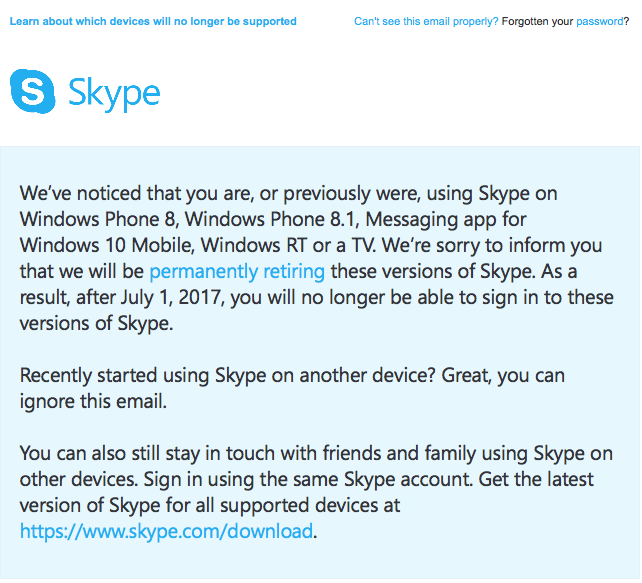Click the "versions of Skype." paragraph ending
642x583 pixels.
click(x=97, y=323)
